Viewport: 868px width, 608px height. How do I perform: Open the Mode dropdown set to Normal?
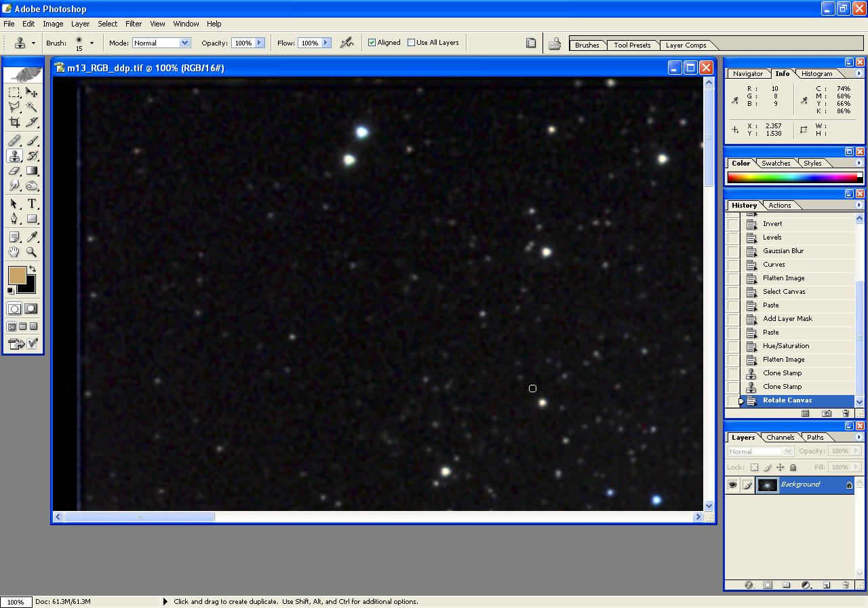tap(161, 43)
